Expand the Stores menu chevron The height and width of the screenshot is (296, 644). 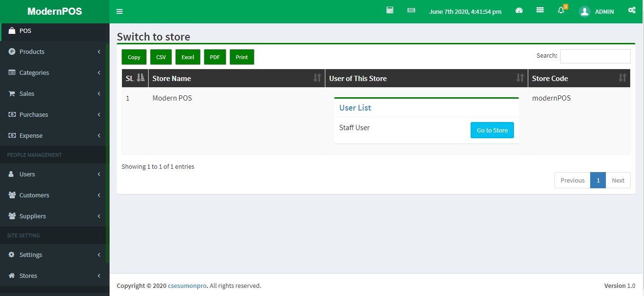click(99, 276)
